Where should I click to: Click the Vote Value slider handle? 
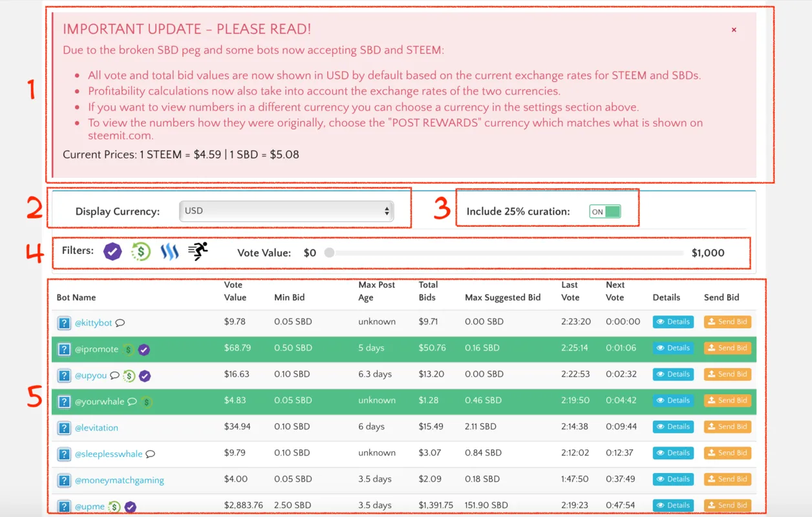tap(329, 253)
